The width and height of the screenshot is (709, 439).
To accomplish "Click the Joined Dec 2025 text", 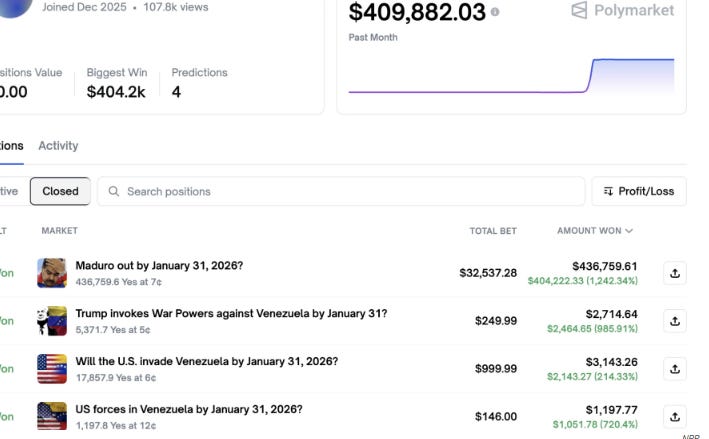I will (x=84, y=7).
